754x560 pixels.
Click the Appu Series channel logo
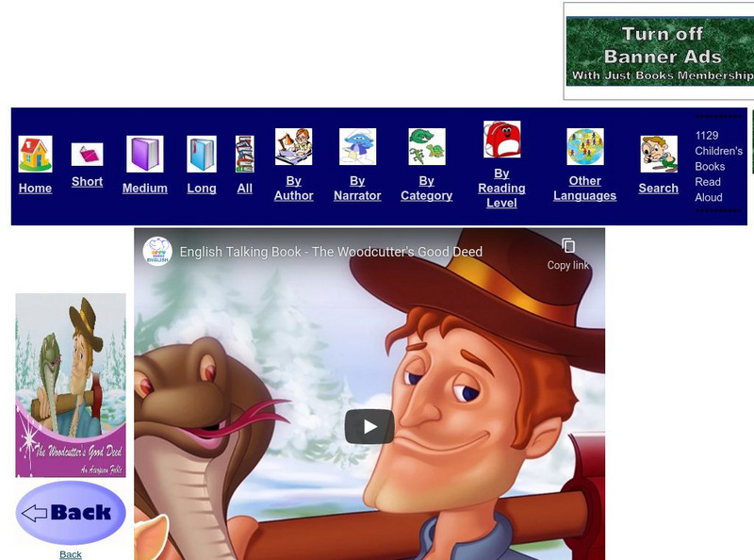[157, 251]
